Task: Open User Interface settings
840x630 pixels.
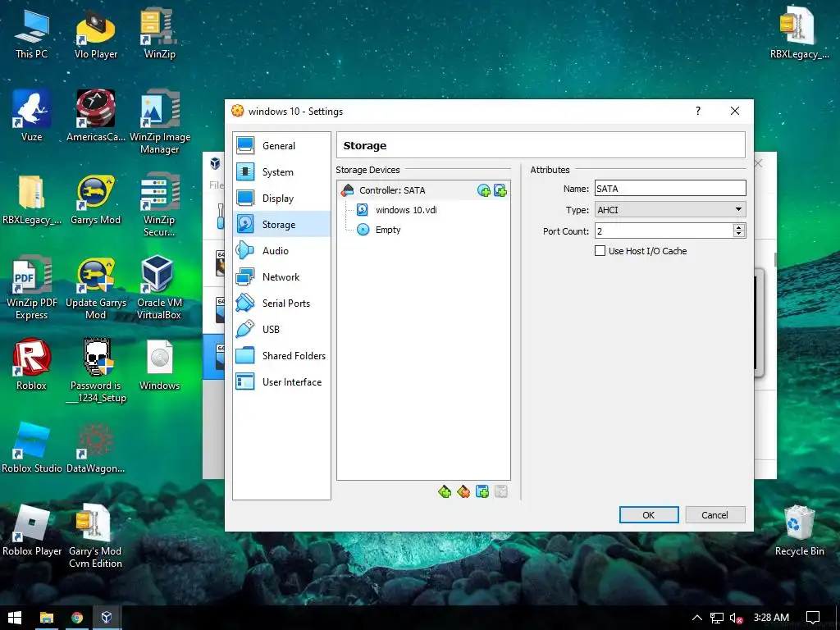Action: click(x=281, y=382)
